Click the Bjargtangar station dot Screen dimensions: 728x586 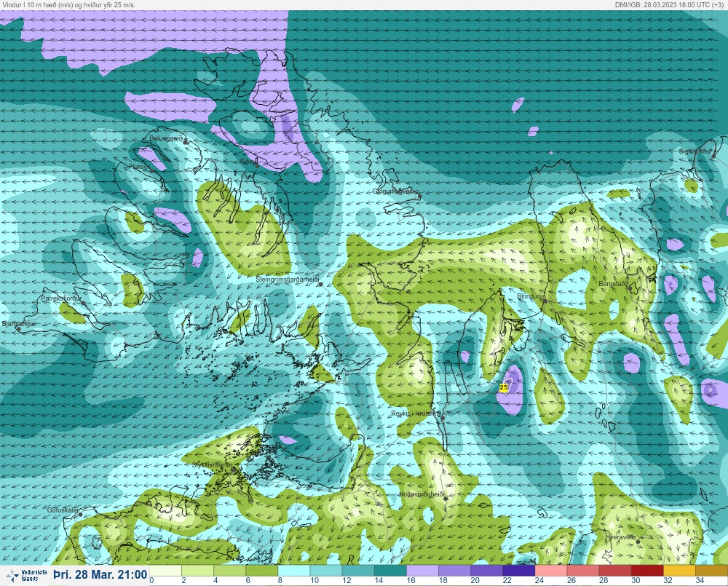(19, 329)
